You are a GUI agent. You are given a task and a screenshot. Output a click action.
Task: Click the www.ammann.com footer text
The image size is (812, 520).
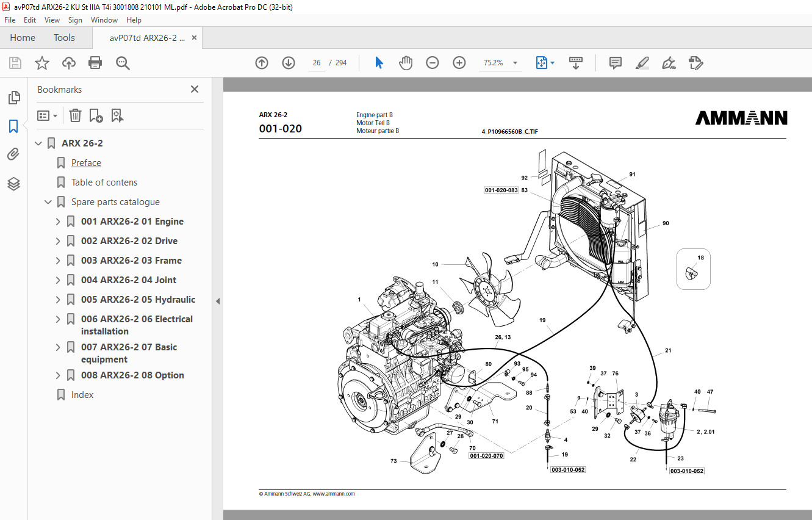pos(334,494)
